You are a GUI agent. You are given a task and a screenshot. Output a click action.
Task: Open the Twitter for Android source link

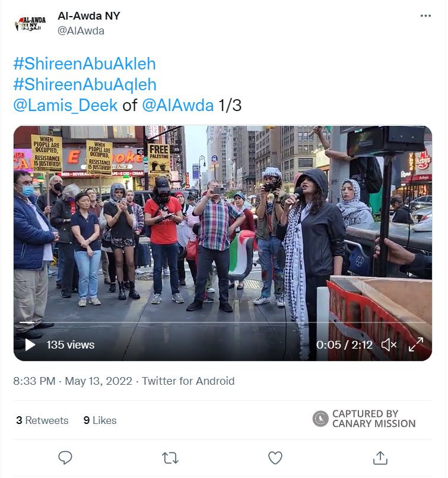pyautogui.click(x=188, y=381)
